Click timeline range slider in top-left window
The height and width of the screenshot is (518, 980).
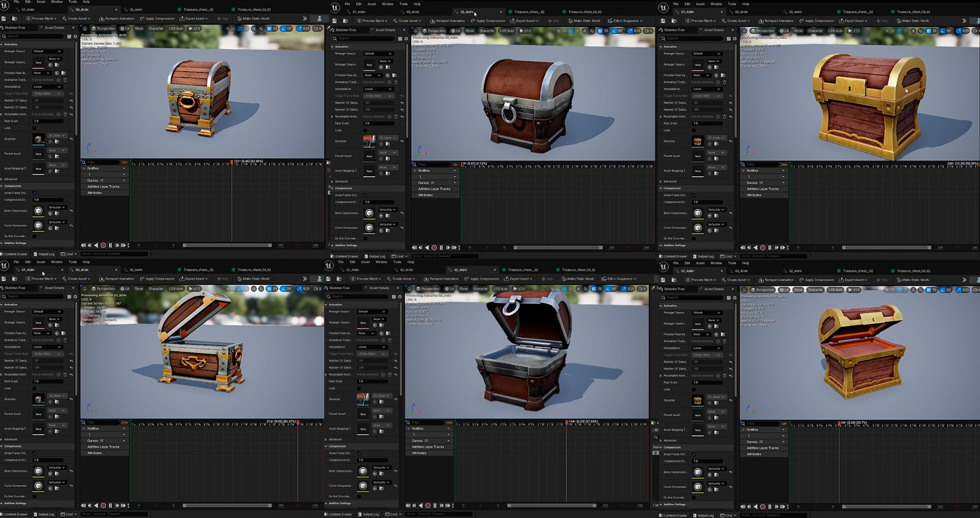click(227, 245)
